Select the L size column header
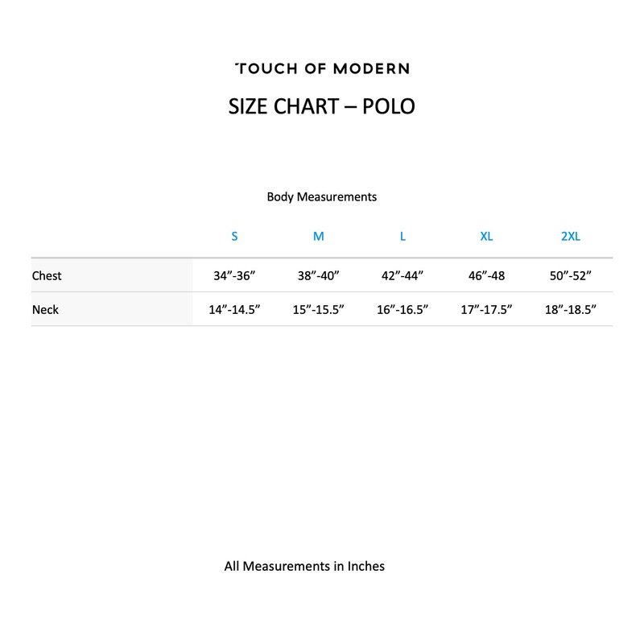This screenshot has height=644, width=644. (x=402, y=236)
